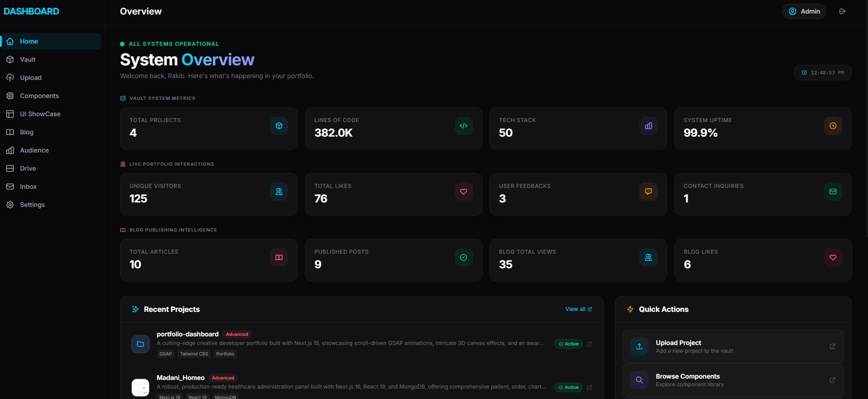Image resolution: width=868 pixels, height=399 pixels.
Task: Navigate to UI ShowCase
Action: tap(51, 114)
